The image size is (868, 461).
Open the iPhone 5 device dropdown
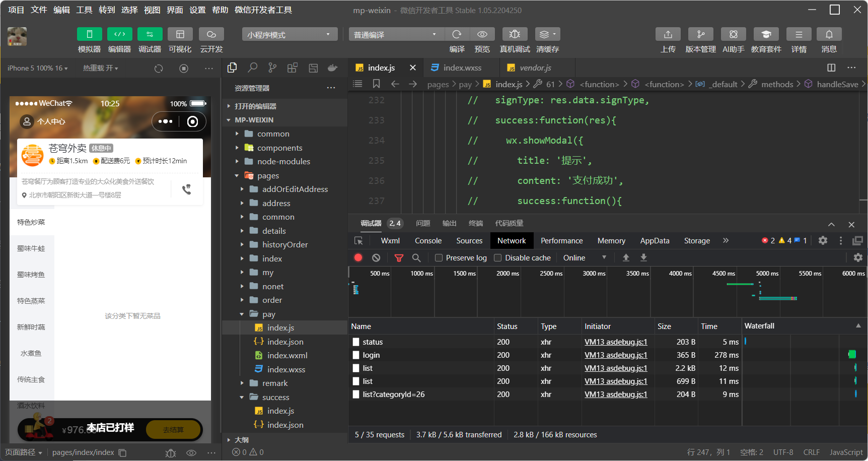37,68
